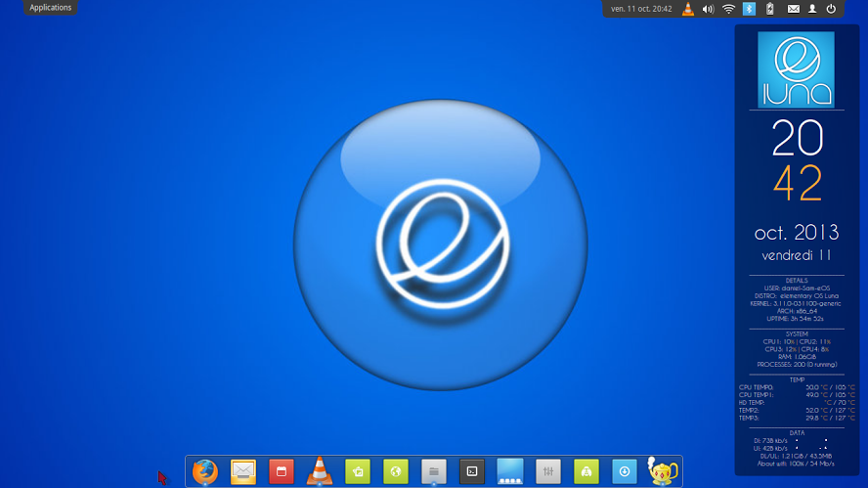Open the Bluetooth indicator
This screenshot has height=488, width=868.
click(x=749, y=9)
